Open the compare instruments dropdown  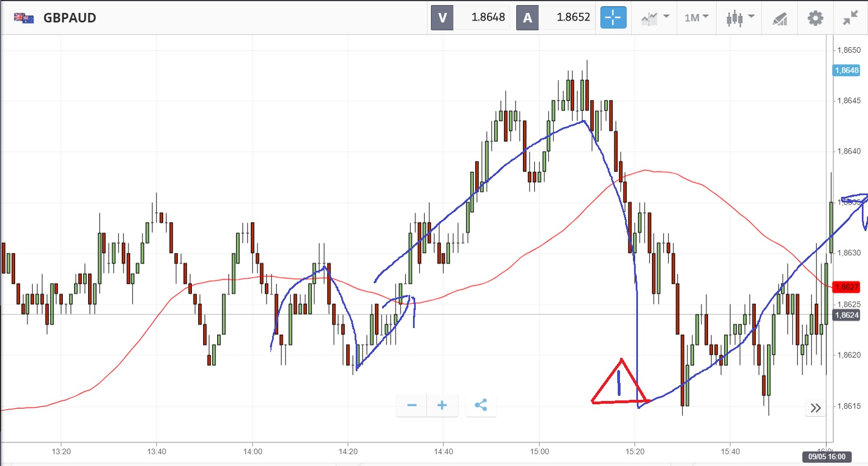click(x=655, y=18)
